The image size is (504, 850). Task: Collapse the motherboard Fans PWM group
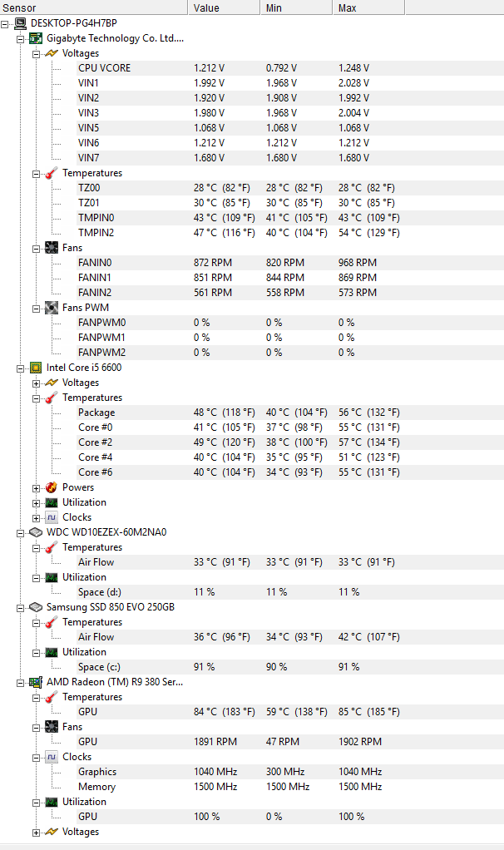click(x=36, y=308)
